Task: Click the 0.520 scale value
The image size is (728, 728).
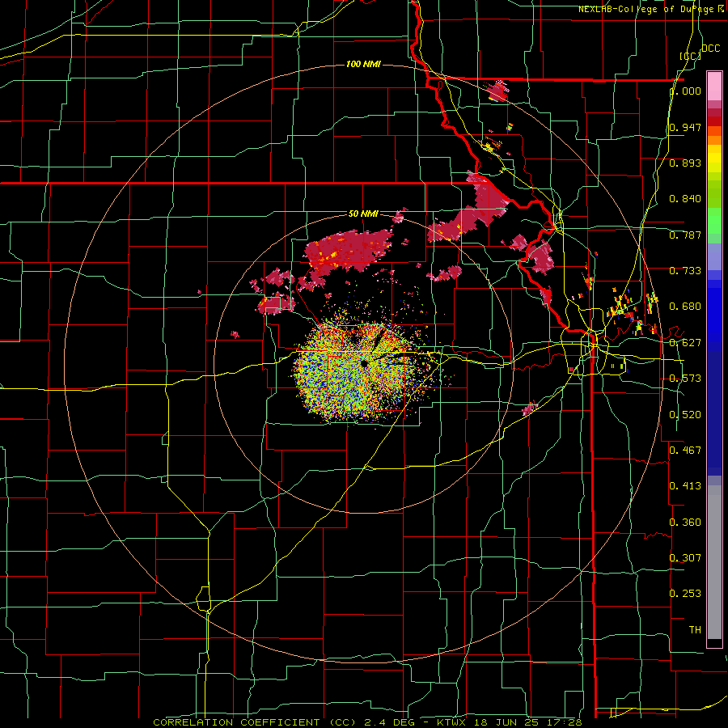Action: pos(685,415)
